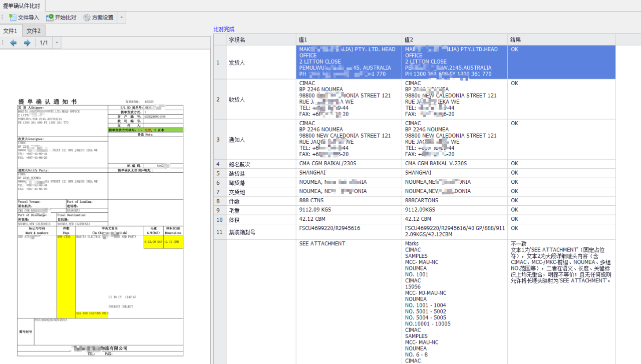Click the 文件导入 import icon
641x364 pixels.
(x=13, y=18)
